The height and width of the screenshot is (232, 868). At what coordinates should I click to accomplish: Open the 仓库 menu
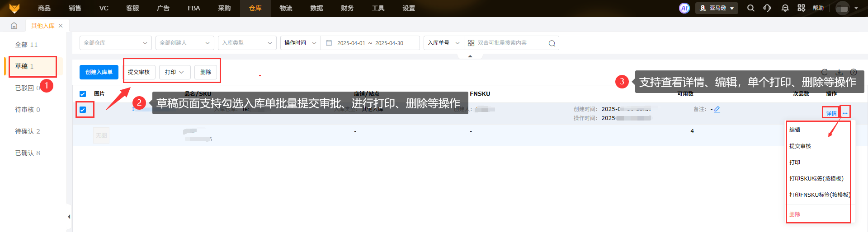[255, 8]
